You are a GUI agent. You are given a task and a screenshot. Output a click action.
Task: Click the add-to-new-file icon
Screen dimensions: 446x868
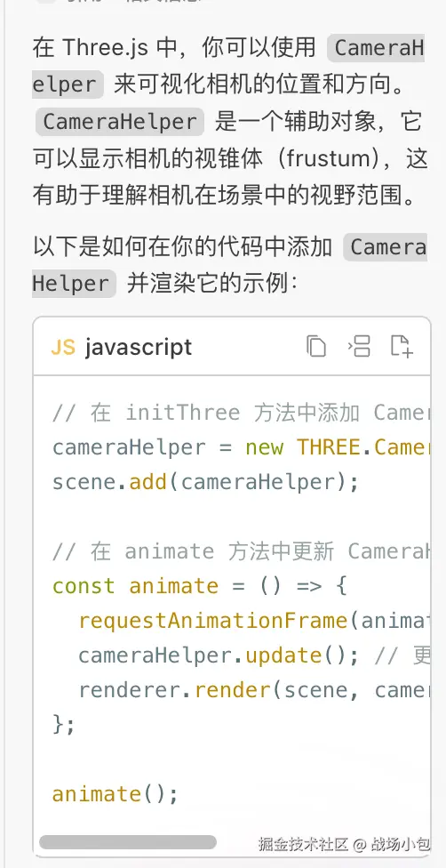click(402, 346)
